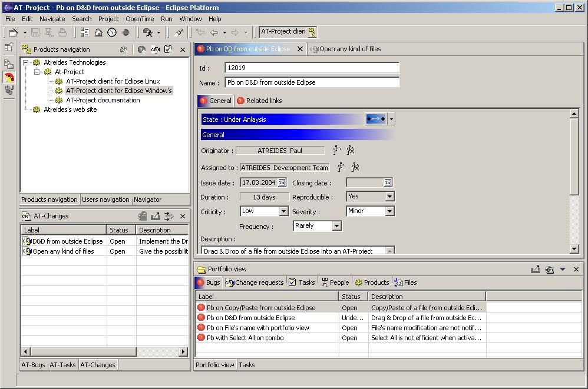Image resolution: width=588 pixels, height=389 pixels.
Task: Click the export icon in Portfolio view toolbar
Action: [x=536, y=269]
